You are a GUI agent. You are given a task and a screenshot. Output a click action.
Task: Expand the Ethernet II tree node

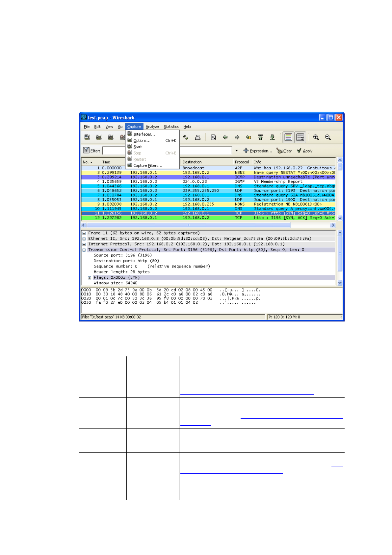click(x=84, y=239)
